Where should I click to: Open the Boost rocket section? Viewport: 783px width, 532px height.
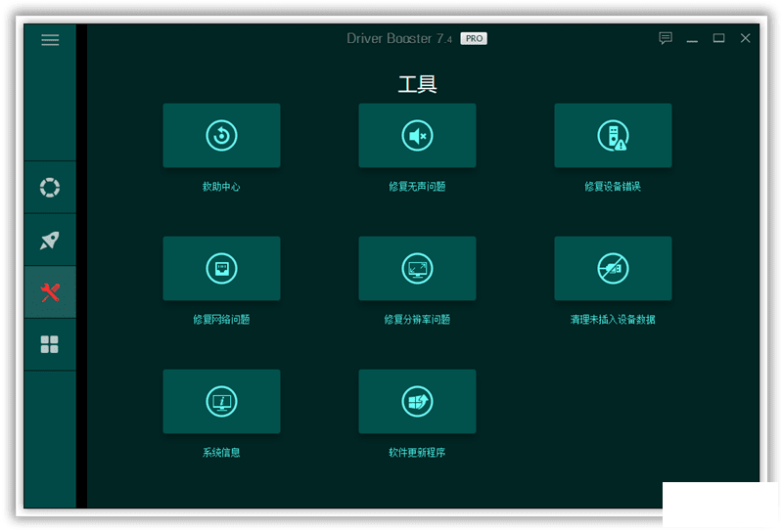pyautogui.click(x=50, y=240)
